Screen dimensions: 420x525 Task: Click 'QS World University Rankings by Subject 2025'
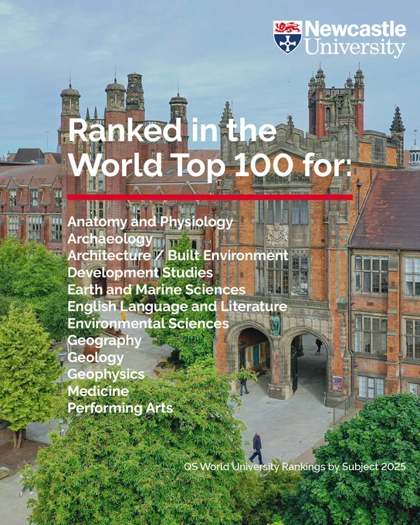[295, 466]
